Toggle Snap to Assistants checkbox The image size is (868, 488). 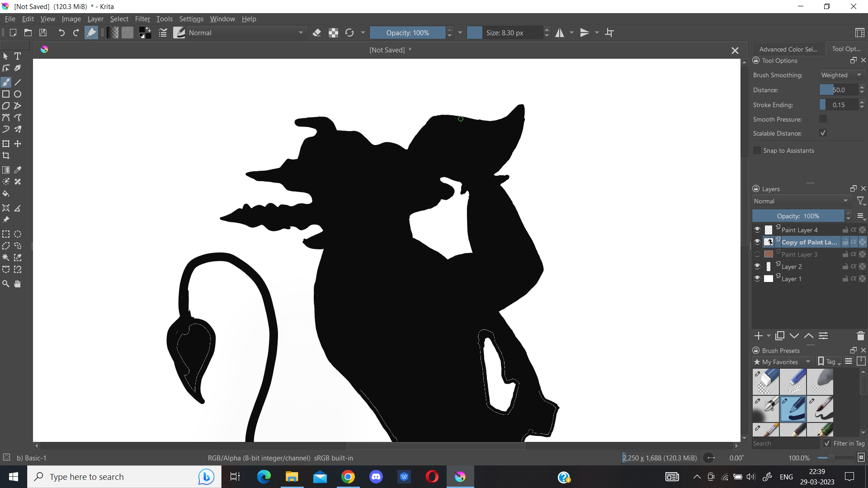[x=757, y=150]
